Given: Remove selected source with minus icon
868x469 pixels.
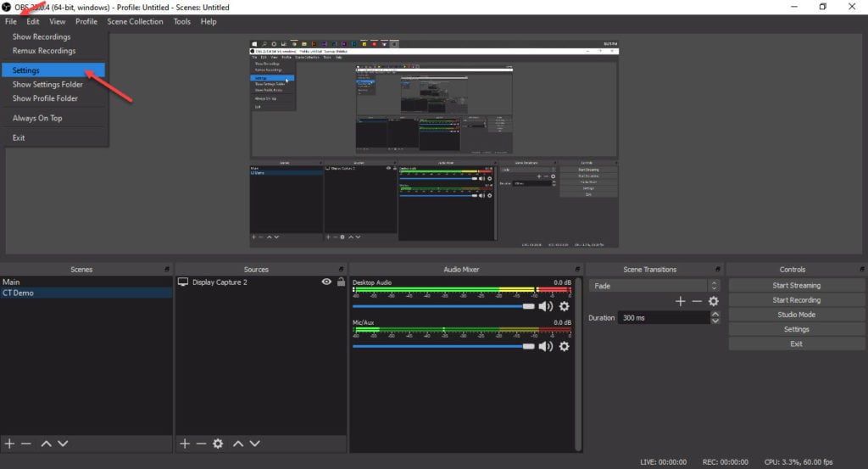Looking at the screenshot, I should 201,444.
